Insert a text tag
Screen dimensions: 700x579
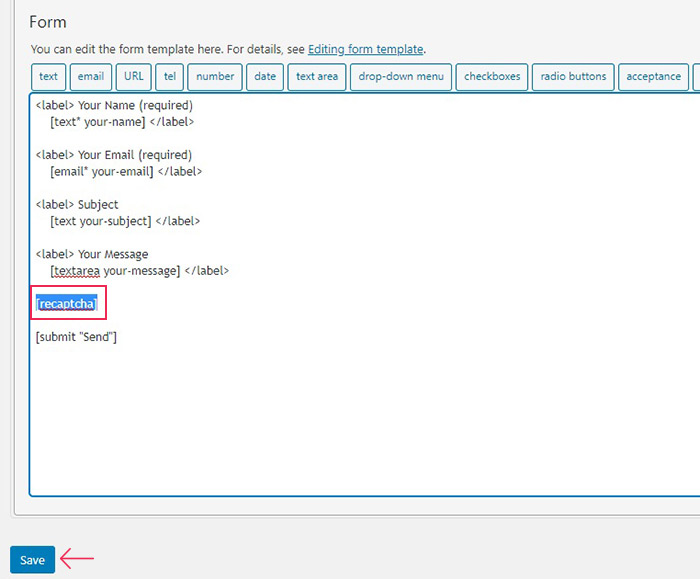click(48, 77)
